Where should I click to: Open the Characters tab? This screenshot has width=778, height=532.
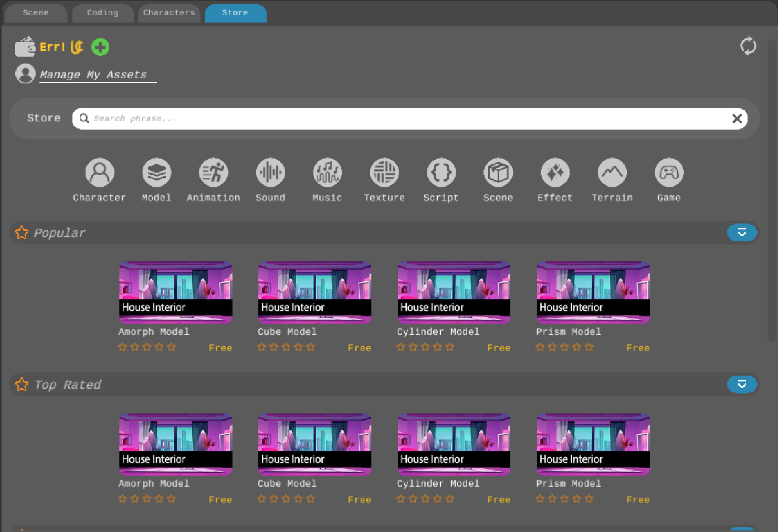tap(169, 13)
